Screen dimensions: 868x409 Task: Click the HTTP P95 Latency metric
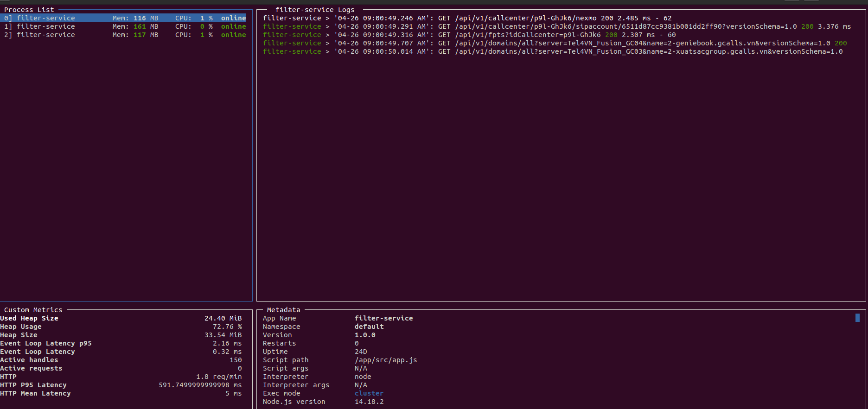pos(121,385)
